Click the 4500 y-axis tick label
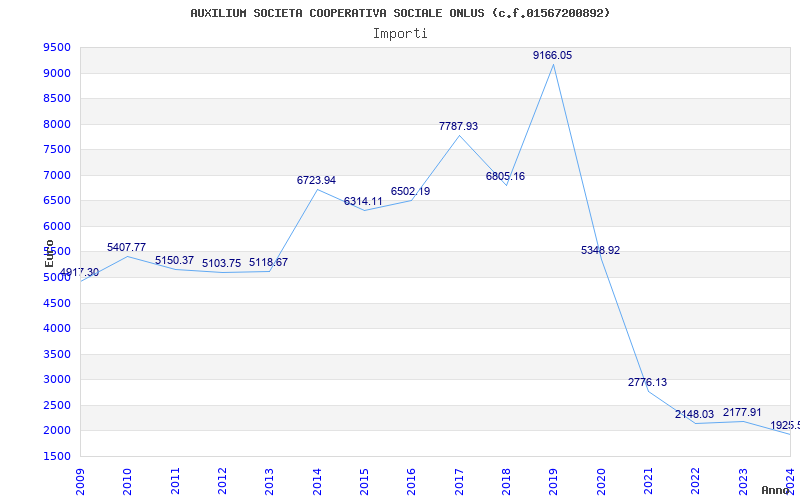Image resolution: width=800 pixels, height=500 pixels. tap(57, 304)
